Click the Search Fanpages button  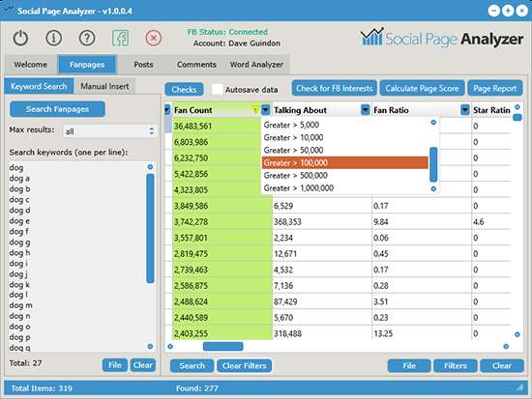tap(57, 109)
